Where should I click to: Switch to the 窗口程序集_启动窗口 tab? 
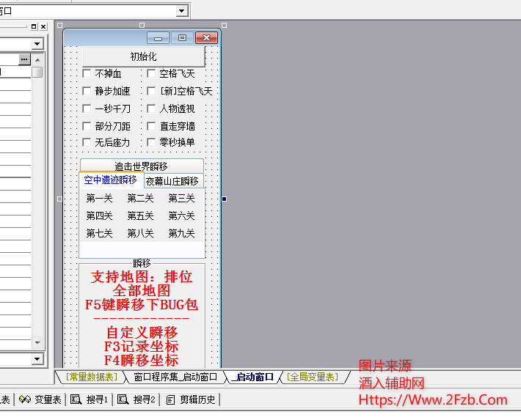click(x=175, y=377)
